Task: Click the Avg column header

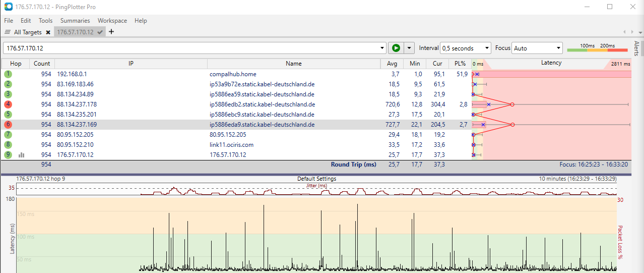Action: [392, 64]
